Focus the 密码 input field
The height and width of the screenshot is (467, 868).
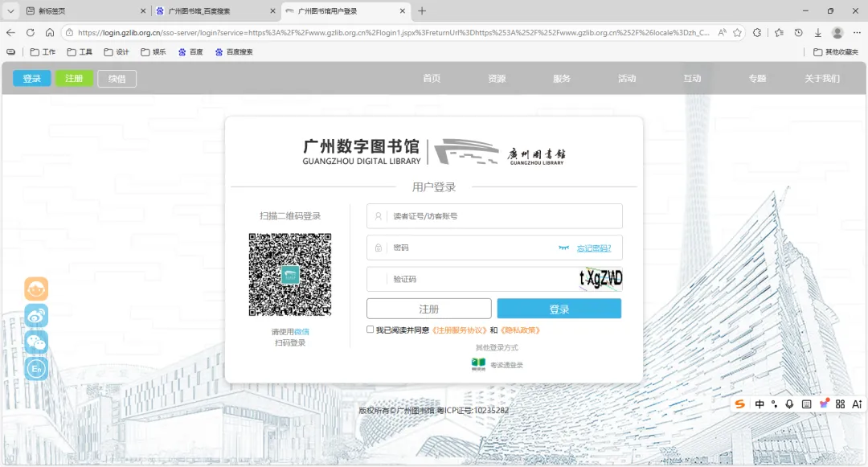click(x=494, y=248)
